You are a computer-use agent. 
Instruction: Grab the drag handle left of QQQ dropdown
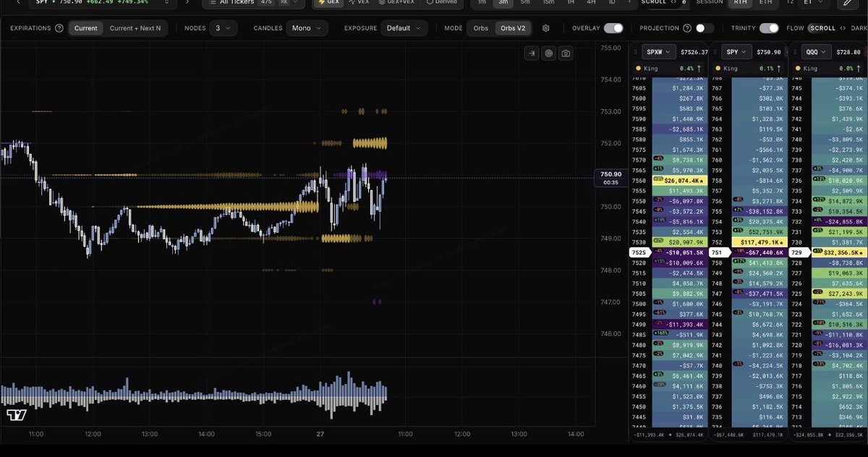point(794,52)
